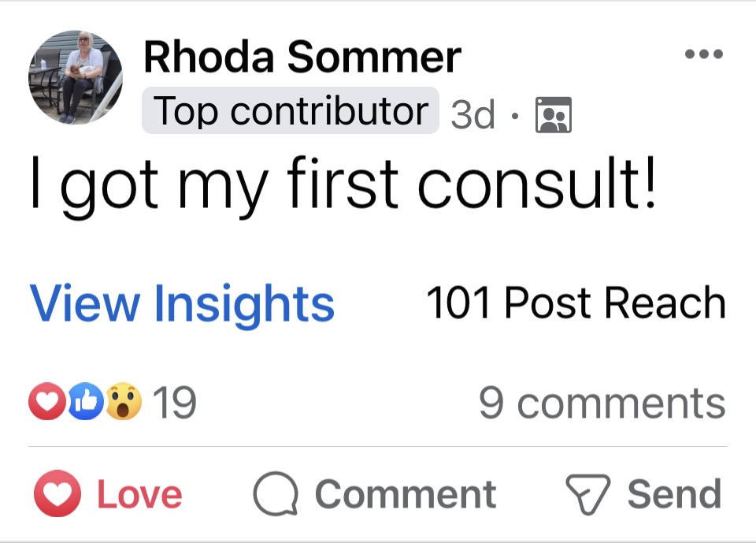Open Rhoda Sommer's profile picture

76,77
